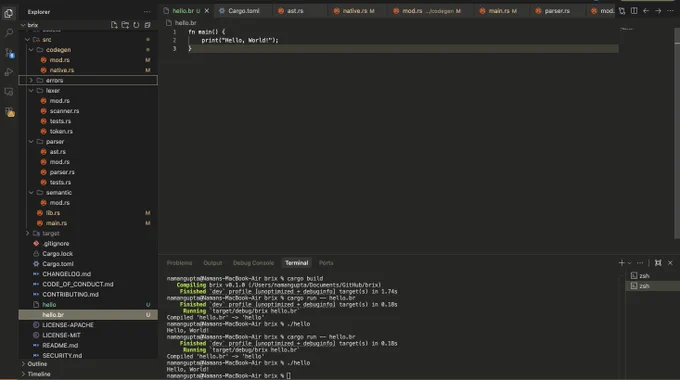Select the second zsh terminal
The height and width of the screenshot is (380, 680).
pyautogui.click(x=652, y=286)
